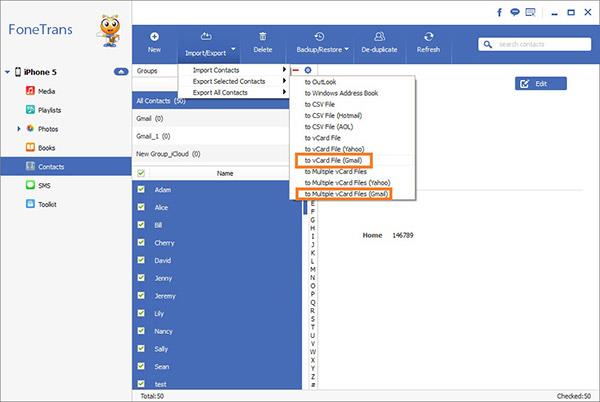
Task: Uncheck the Adam contact checkbox
Action: coord(141,189)
